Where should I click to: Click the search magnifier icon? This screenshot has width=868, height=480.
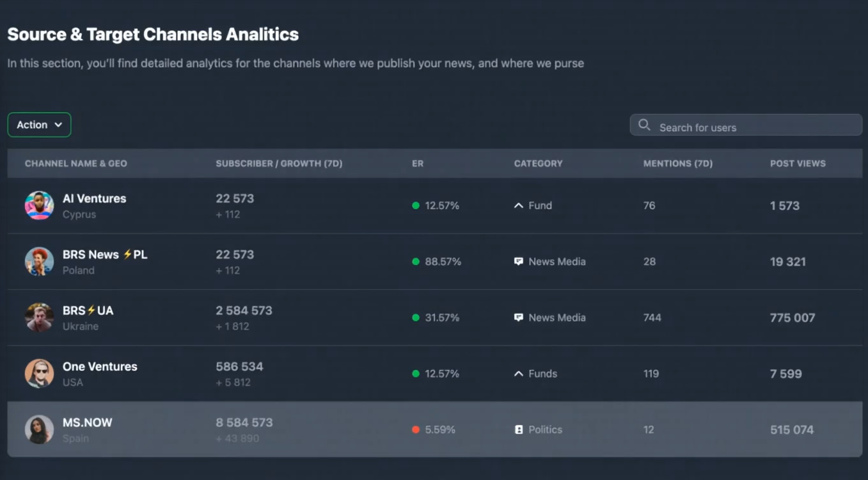pos(644,125)
